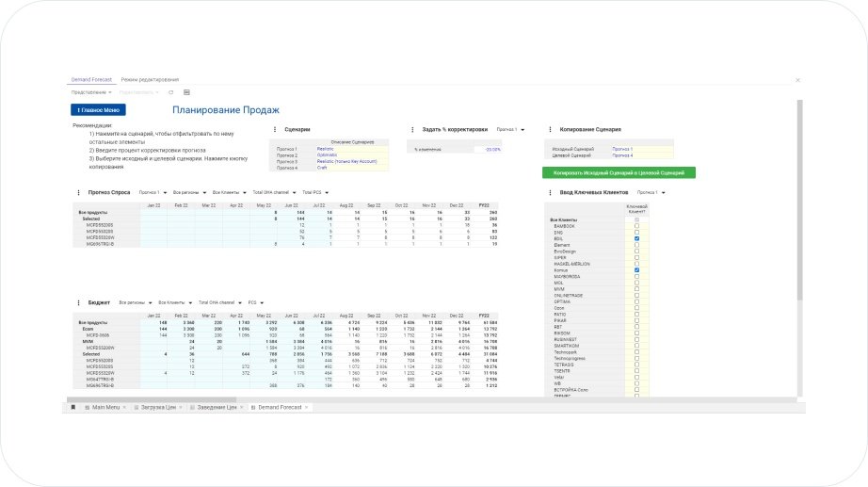
Task: Click the Jun 22 column header in Прогноз Спроса
Action: tap(291, 205)
